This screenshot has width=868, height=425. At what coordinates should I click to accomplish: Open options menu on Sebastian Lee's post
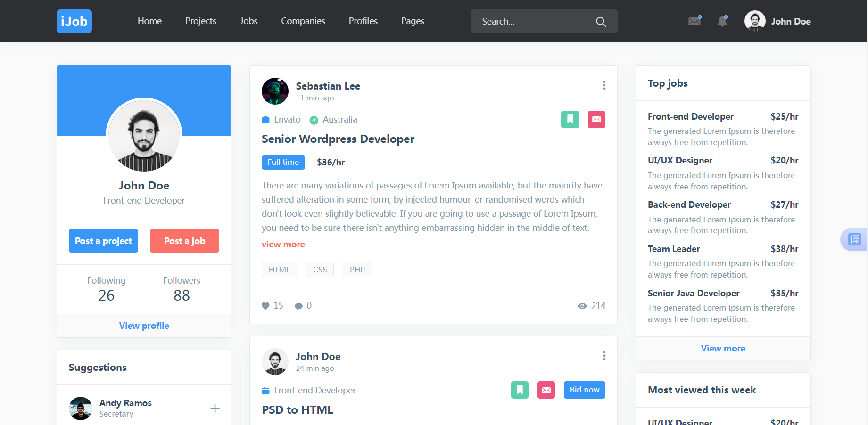click(x=604, y=85)
